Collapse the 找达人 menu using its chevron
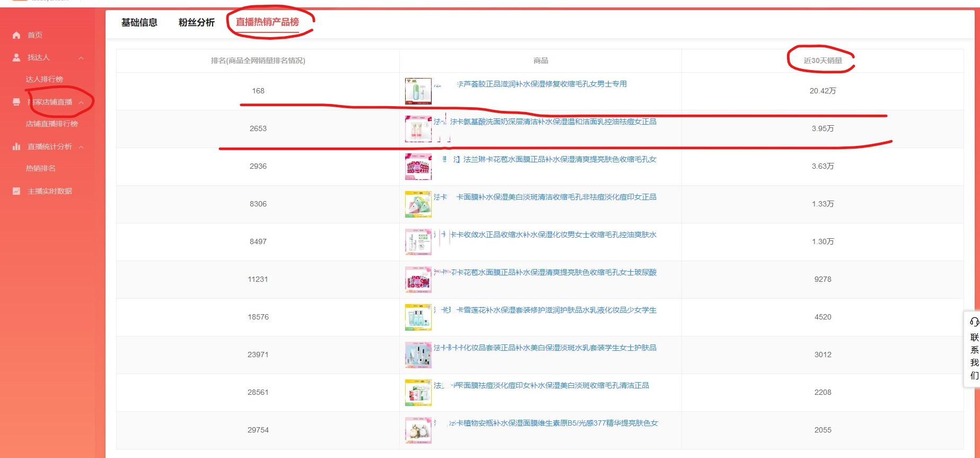This screenshot has height=458, width=980. point(81,58)
